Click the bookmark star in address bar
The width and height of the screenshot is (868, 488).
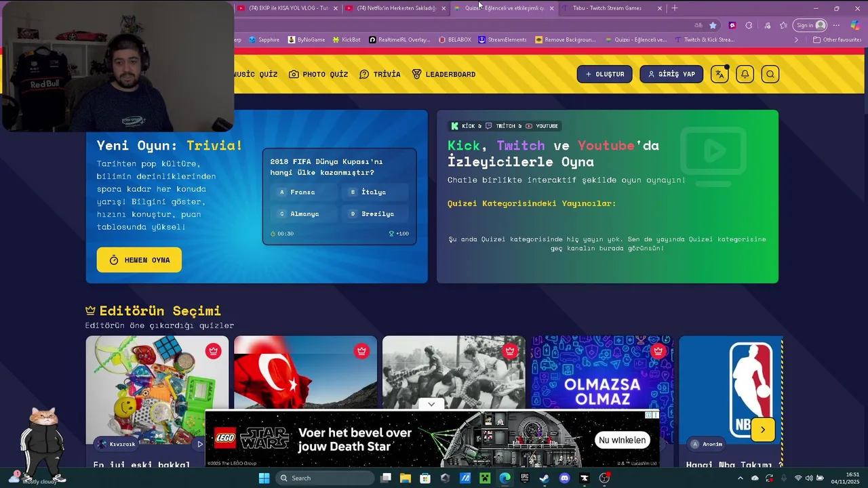point(713,25)
